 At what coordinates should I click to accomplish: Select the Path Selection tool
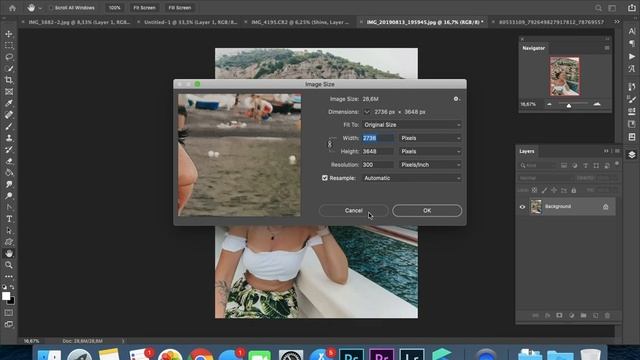point(9,231)
